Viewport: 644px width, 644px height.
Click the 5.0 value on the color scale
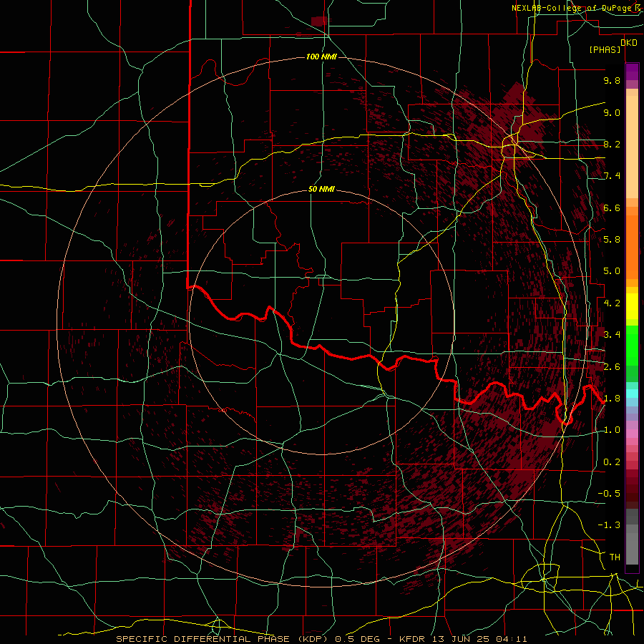(612, 271)
